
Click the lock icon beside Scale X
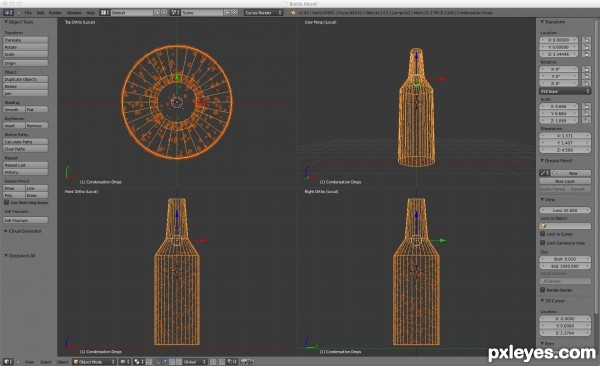[586, 106]
